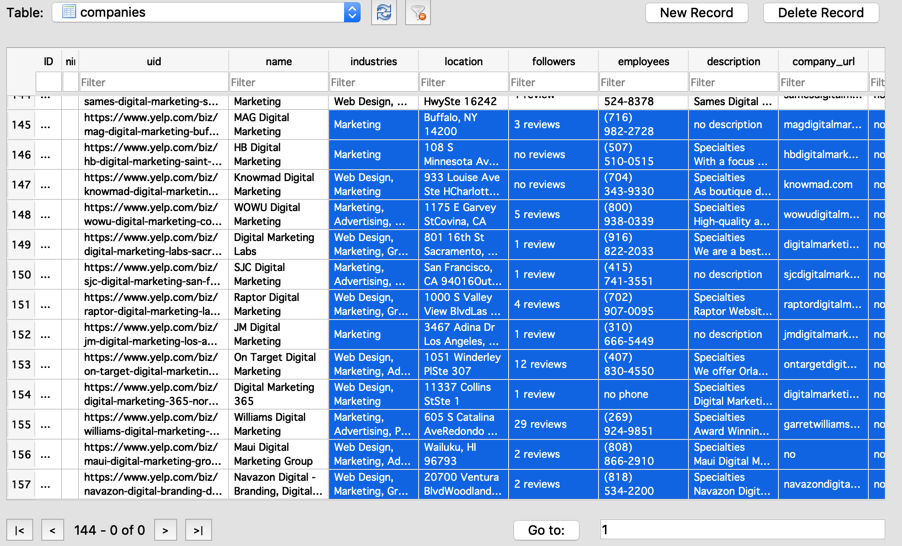Click the mag-digital-marketing-buf uid cell
Image resolution: width=902 pixels, height=546 pixels.
coord(154,124)
